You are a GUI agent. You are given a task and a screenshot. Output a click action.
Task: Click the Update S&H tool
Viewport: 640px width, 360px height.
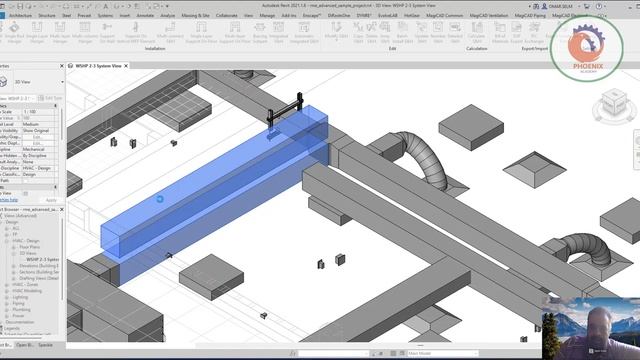422,33
